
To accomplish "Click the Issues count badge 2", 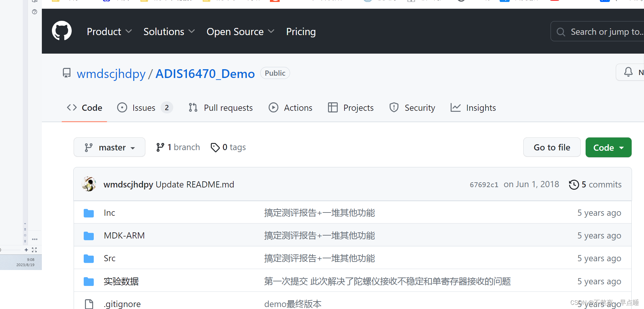I will click(x=167, y=108).
